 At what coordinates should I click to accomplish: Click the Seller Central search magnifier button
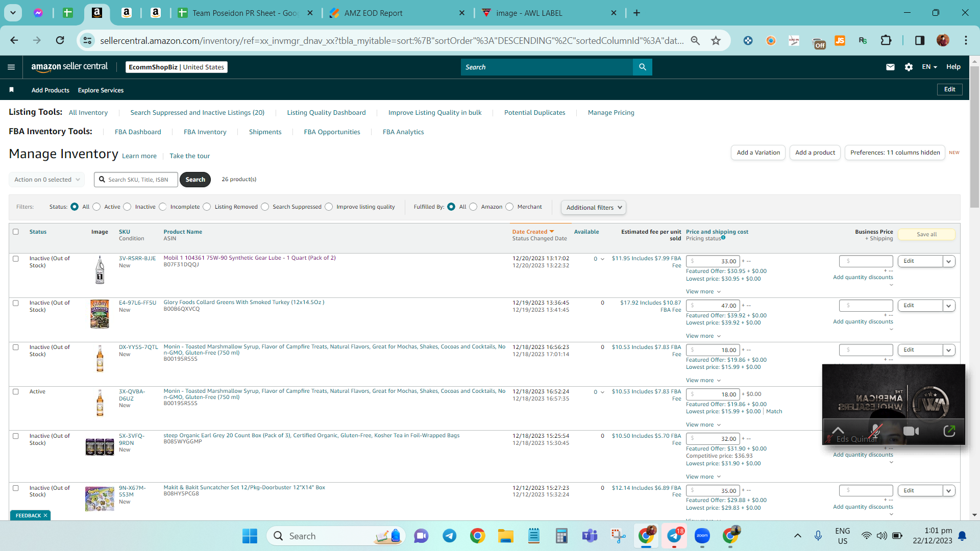(x=643, y=67)
